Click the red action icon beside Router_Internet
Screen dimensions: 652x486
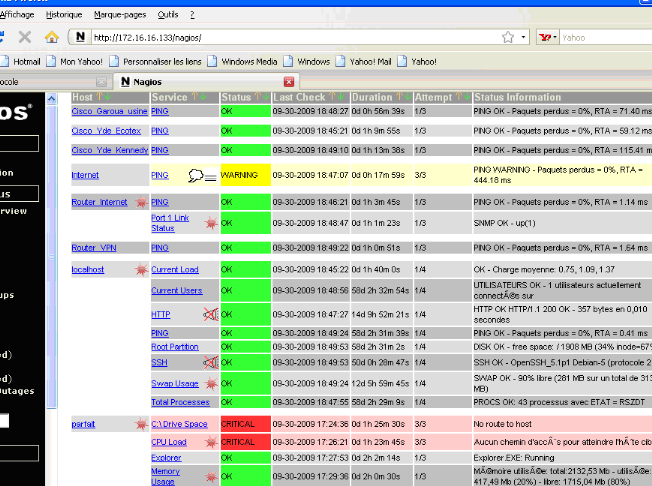point(141,203)
